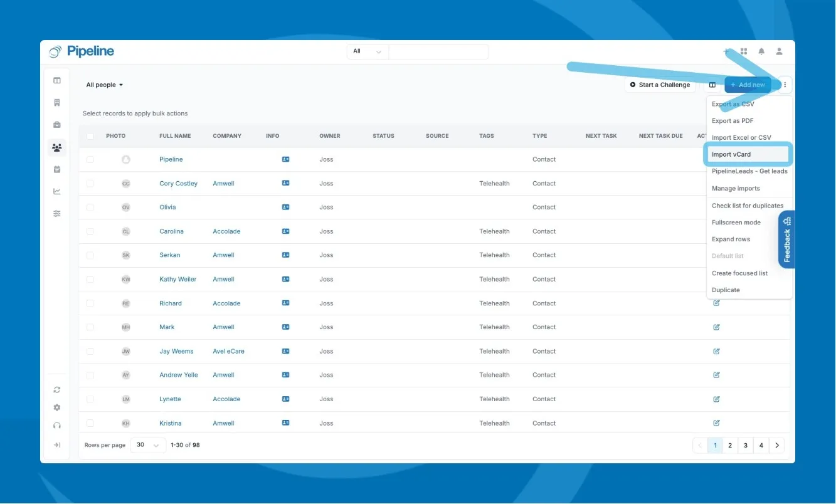Viewport: 836px width, 504px height.
Task: Tick the select-all checkbox in the table header
Action: [90, 136]
